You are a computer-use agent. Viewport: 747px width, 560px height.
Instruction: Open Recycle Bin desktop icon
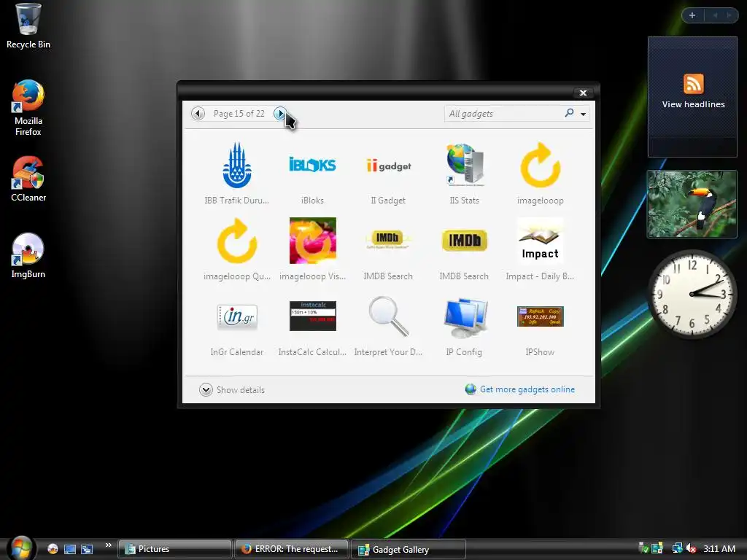pyautogui.click(x=28, y=26)
